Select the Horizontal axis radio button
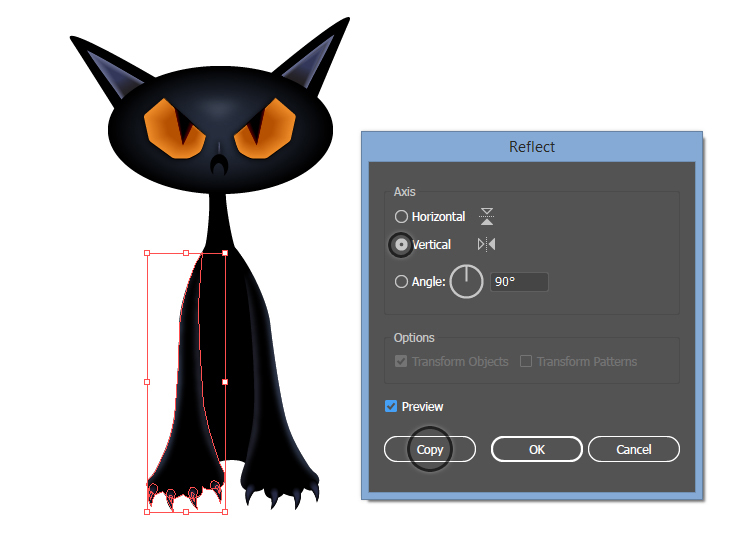The height and width of the screenshot is (535, 750). (x=401, y=217)
